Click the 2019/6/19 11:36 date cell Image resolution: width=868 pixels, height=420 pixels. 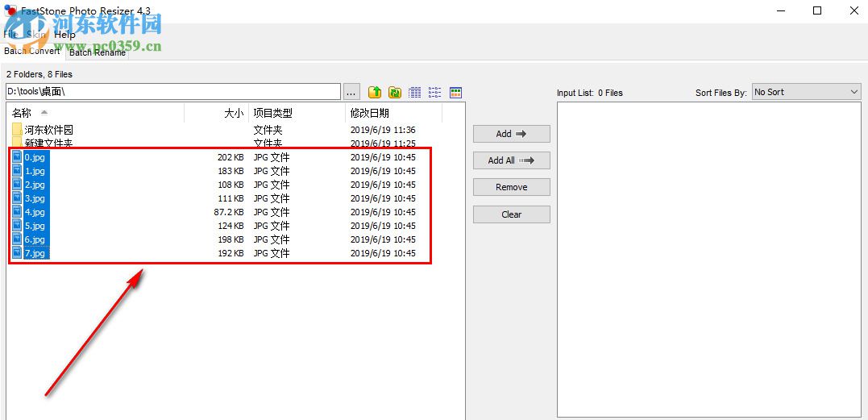tap(383, 130)
